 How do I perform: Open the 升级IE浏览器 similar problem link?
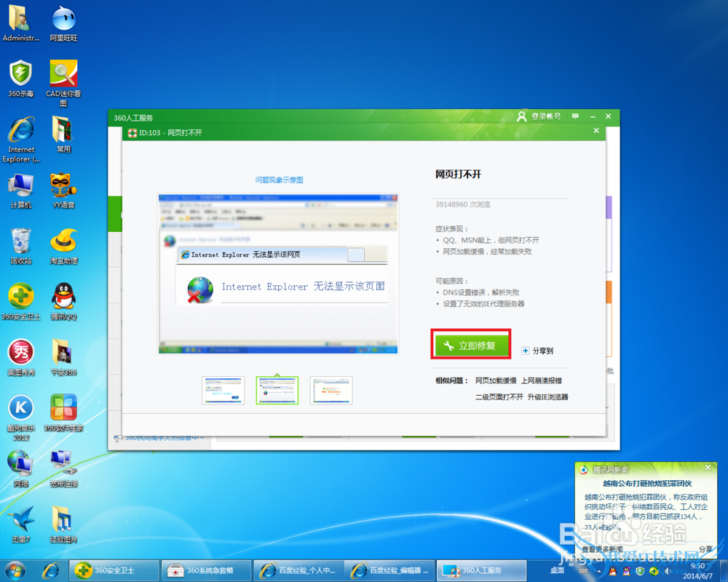[x=548, y=396]
